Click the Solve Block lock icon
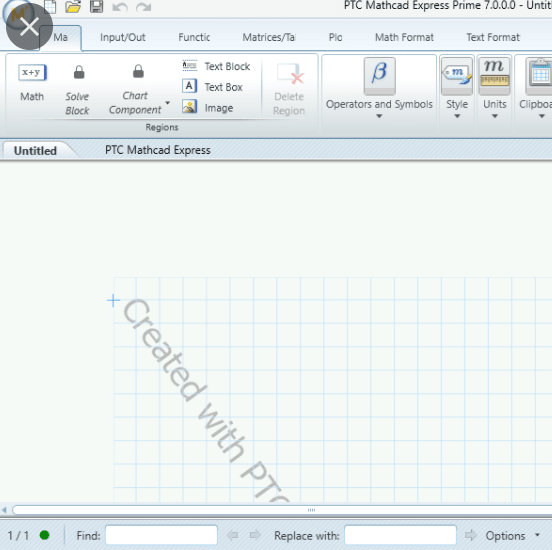552x550 pixels. coord(79,72)
